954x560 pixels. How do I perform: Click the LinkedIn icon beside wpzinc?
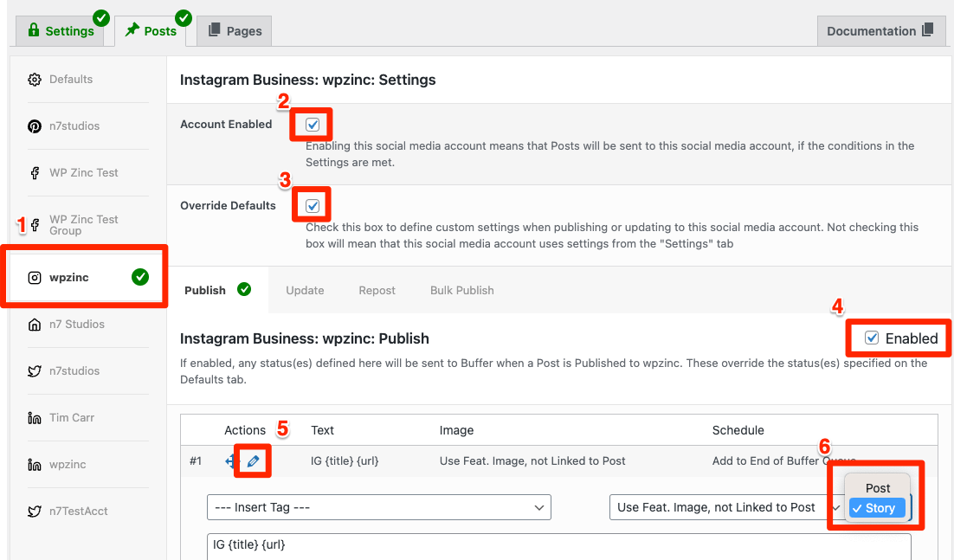(x=35, y=465)
